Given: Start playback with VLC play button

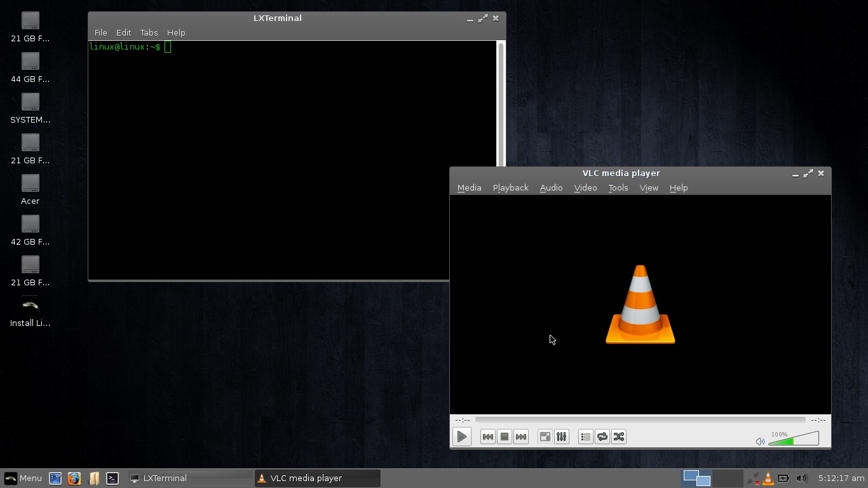Looking at the screenshot, I should (462, 437).
